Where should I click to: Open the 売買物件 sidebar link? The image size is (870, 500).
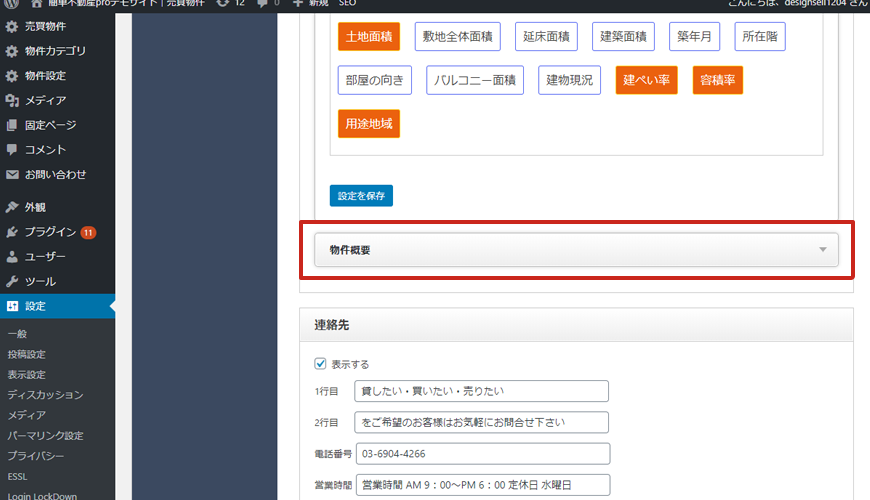[x=46, y=24]
